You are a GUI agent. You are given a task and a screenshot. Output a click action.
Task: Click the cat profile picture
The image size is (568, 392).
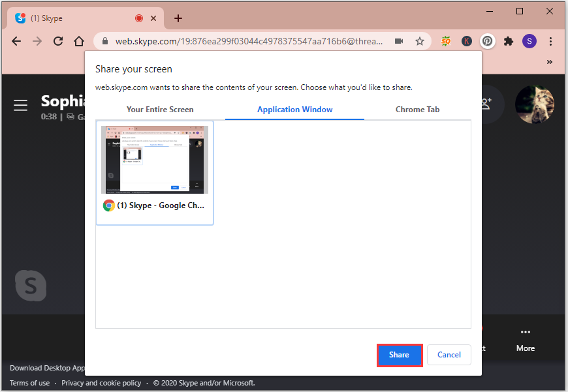tap(534, 104)
